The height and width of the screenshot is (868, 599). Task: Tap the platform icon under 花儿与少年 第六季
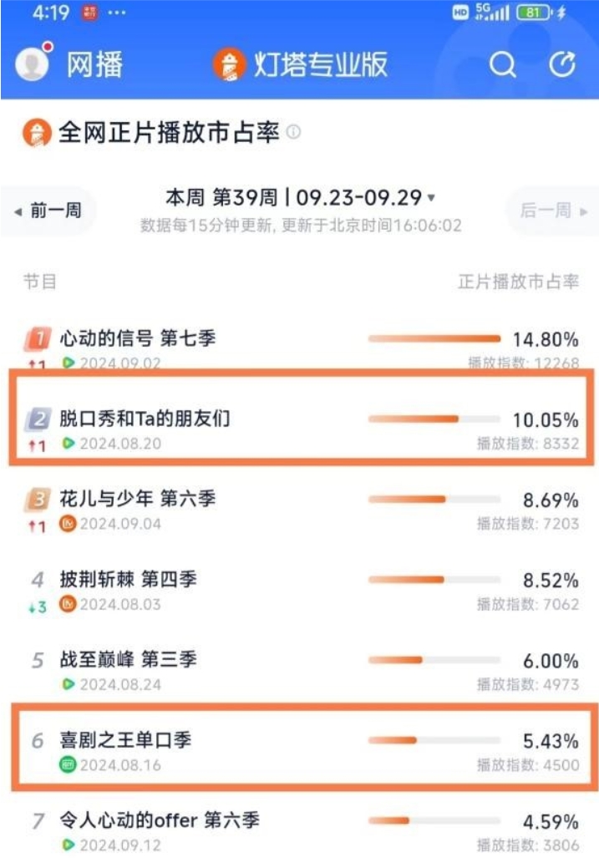coord(69,524)
